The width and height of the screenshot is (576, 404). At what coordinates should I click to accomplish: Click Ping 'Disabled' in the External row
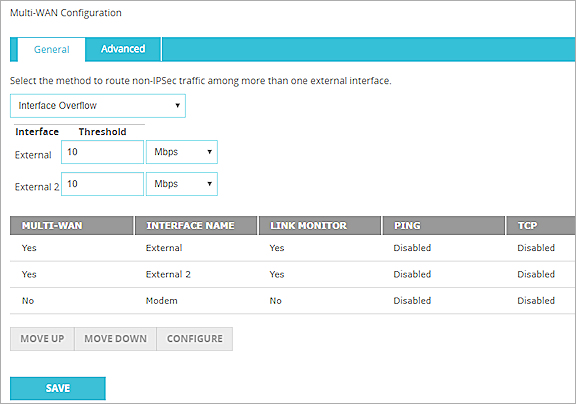(412, 248)
